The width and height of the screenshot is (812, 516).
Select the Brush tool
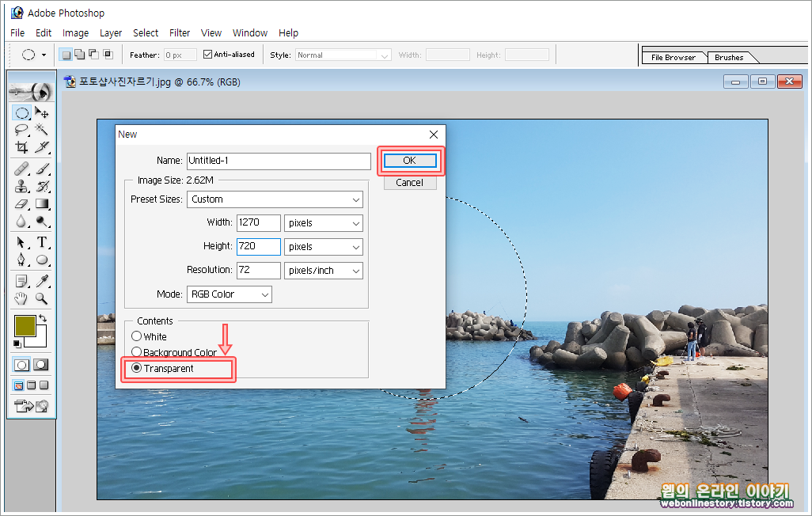[x=42, y=169]
